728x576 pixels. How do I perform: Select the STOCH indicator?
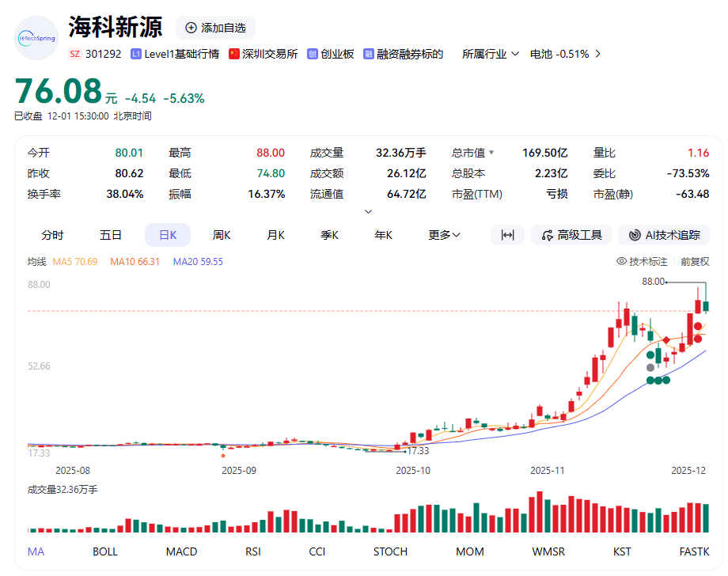(390, 551)
